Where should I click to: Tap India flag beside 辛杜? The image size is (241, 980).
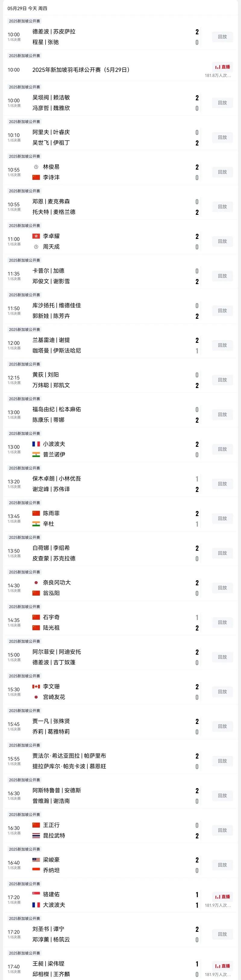point(36,524)
